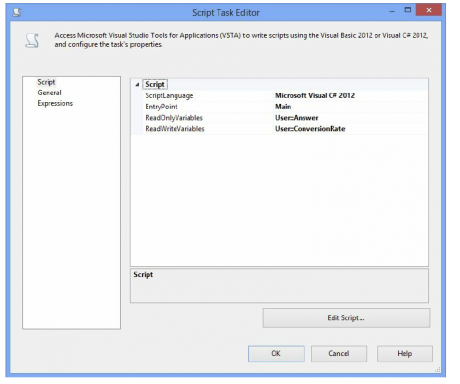The width and height of the screenshot is (460, 384).
Task: Select the ScriptLanguage property name
Action: tap(169, 96)
